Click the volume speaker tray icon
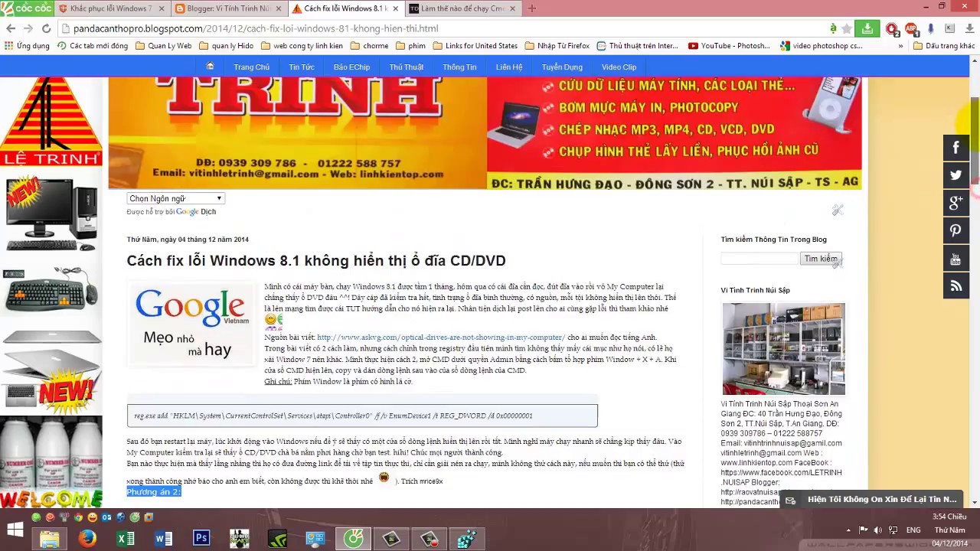The image size is (980, 551). (x=877, y=530)
